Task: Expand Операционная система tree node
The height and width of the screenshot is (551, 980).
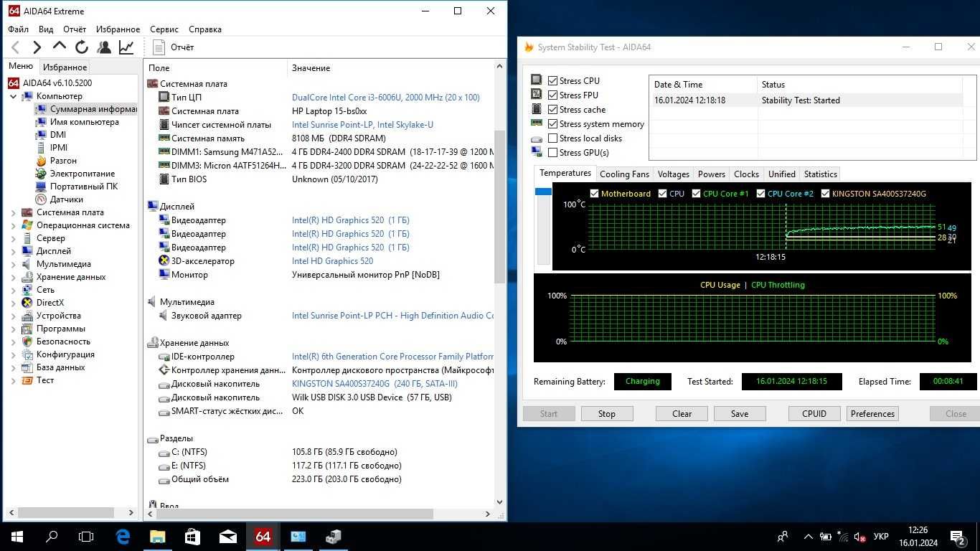Action: (13, 225)
